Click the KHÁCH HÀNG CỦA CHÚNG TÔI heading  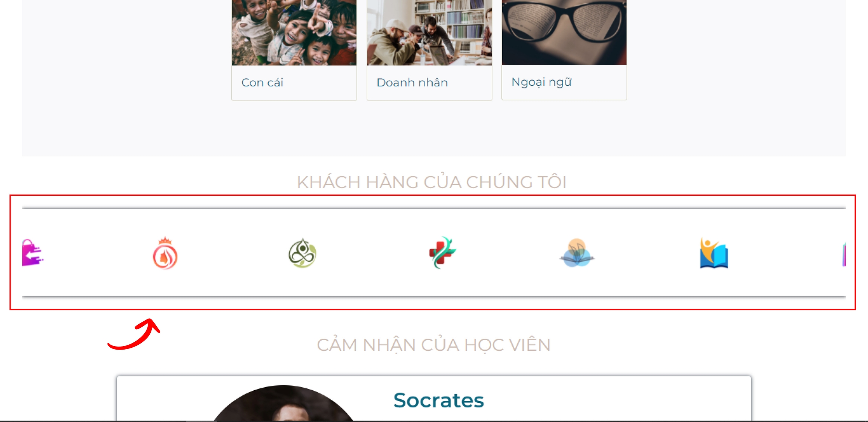[x=432, y=182]
